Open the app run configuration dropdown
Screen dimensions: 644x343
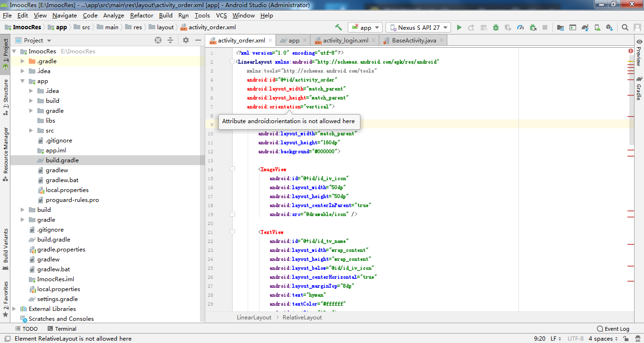[x=365, y=27]
